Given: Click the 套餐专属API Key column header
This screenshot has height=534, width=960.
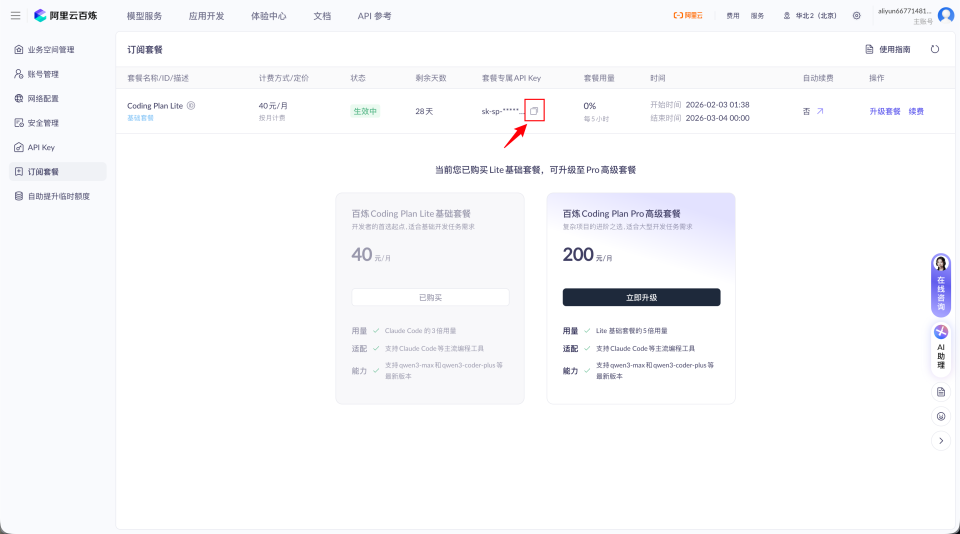Looking at the screenshot, I should coord(511,78).
